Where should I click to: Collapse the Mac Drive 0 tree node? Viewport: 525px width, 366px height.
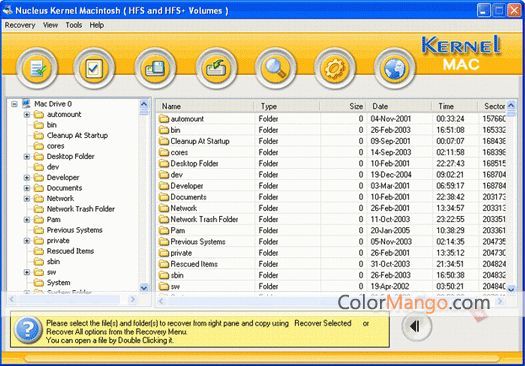pos(14,104)
